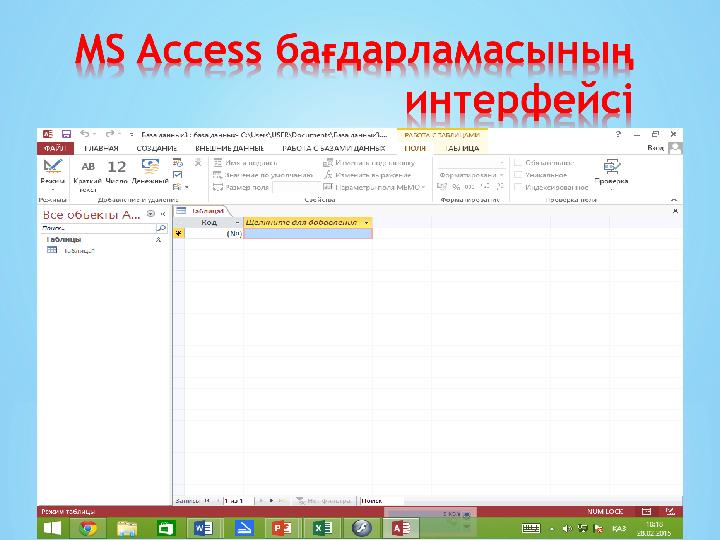Open the ФАЙЛ tab
720x540 pixels.
click(55, 148)
